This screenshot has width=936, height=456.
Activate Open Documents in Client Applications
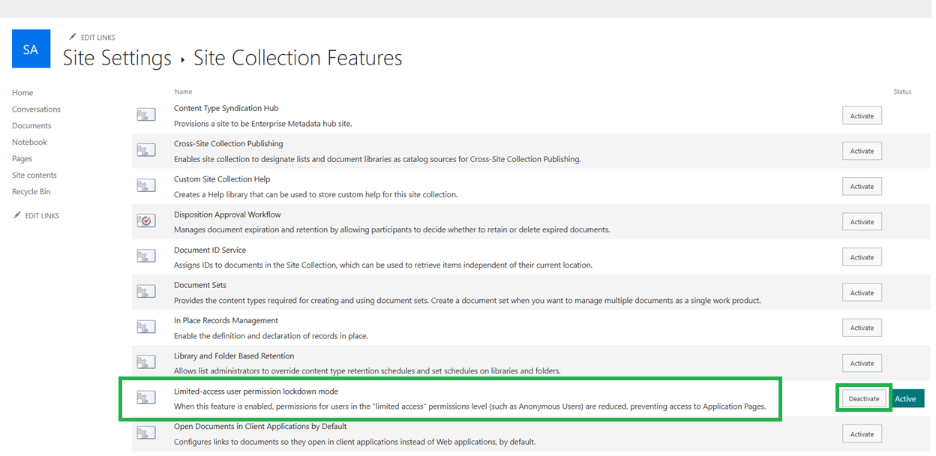[862, 434]
